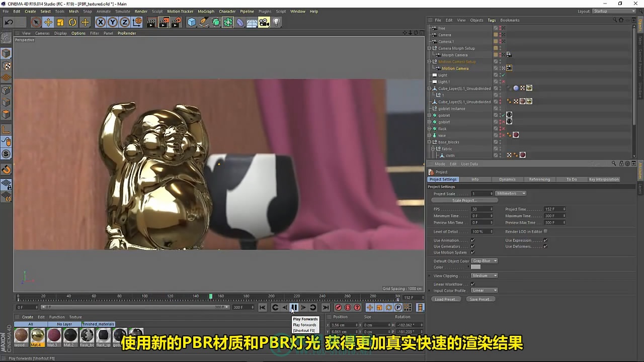Viewport: 644px width, 362px height.
Task: Uncheck Use Generators checkbox
Action: tap(472, 246)
